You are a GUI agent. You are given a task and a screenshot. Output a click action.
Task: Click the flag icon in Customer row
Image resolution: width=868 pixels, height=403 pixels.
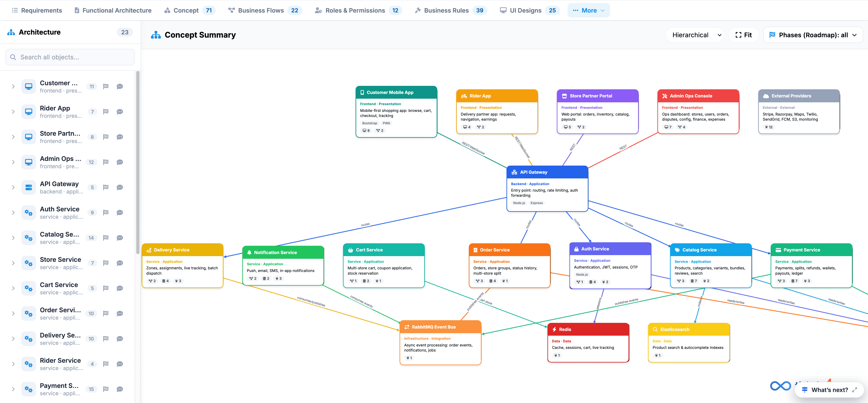click(105, 86)
